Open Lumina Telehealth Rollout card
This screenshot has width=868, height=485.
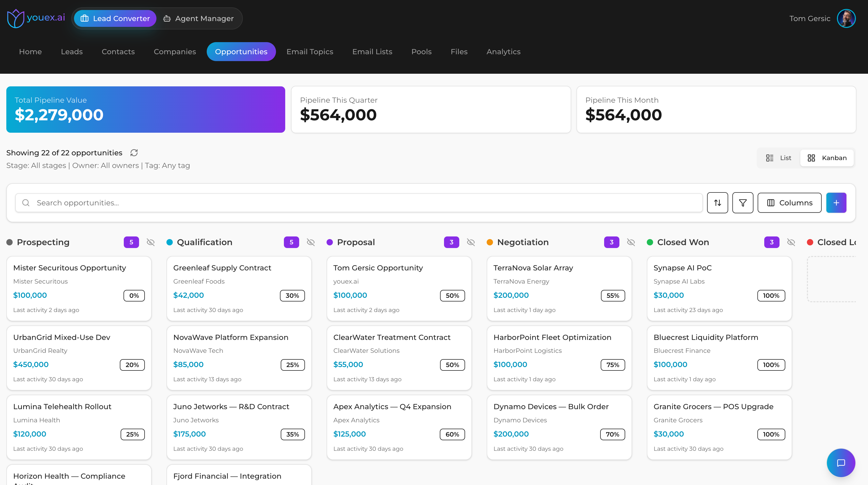coord(79,427)
